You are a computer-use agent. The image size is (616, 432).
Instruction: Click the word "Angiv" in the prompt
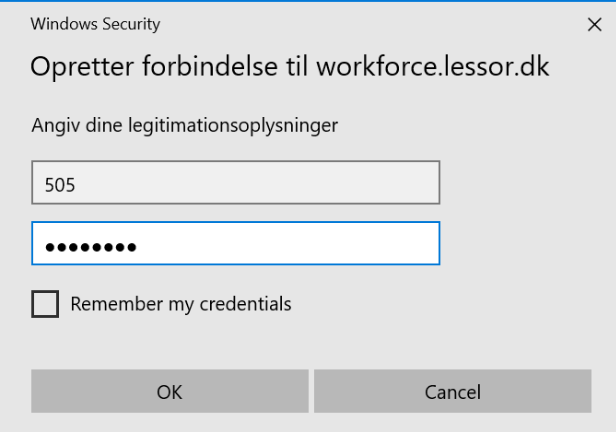pyautogui.click(x=53, y=126)
